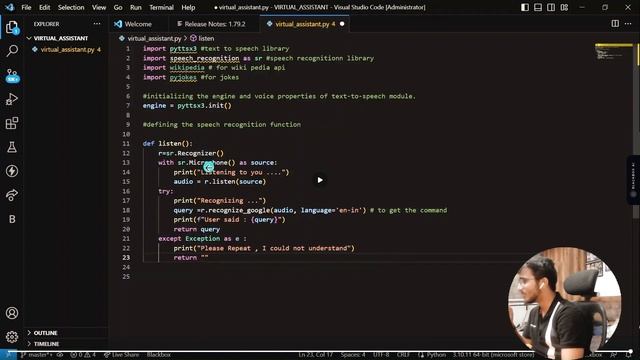Open the Testing flask icon

(x=12, y=147)
